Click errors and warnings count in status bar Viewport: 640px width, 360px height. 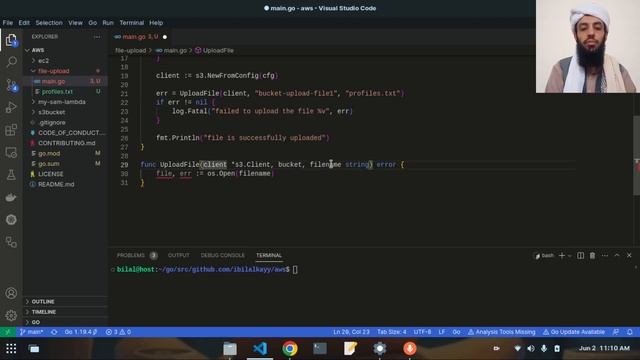118,332
